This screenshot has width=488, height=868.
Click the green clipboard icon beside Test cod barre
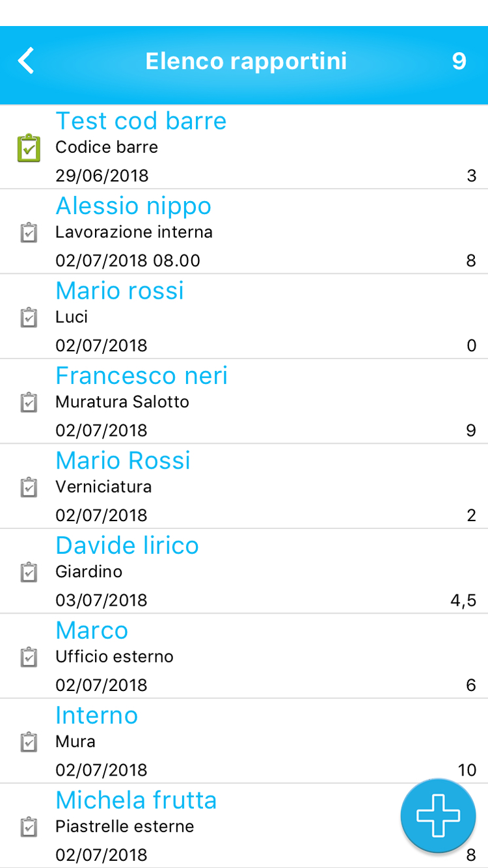29,148
